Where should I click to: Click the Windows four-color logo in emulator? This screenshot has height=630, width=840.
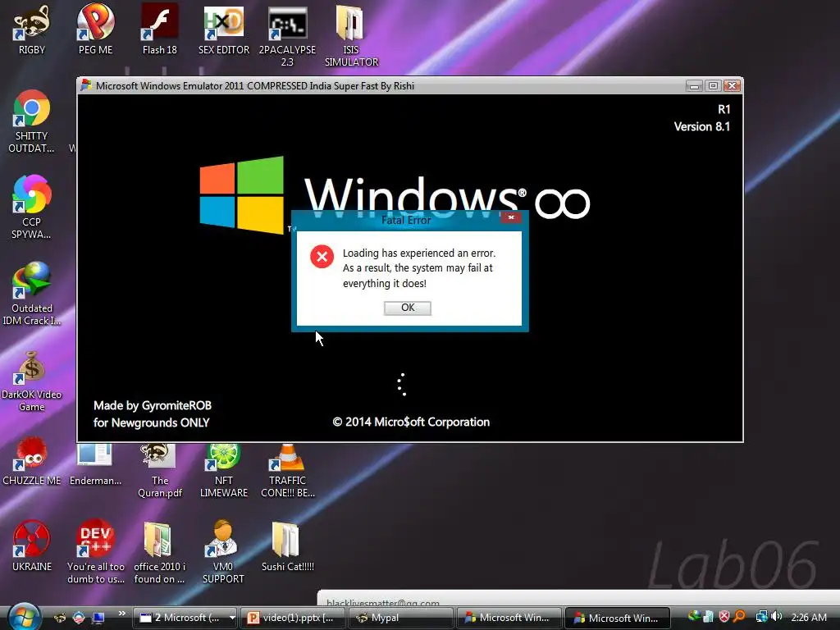pyautogui.click(x=242, y=195)
